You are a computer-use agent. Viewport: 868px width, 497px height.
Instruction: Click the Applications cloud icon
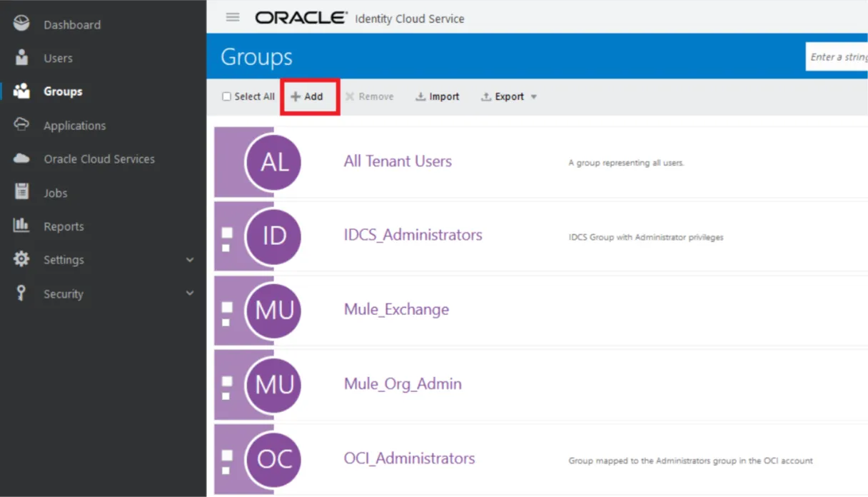[x=22, y=124]
